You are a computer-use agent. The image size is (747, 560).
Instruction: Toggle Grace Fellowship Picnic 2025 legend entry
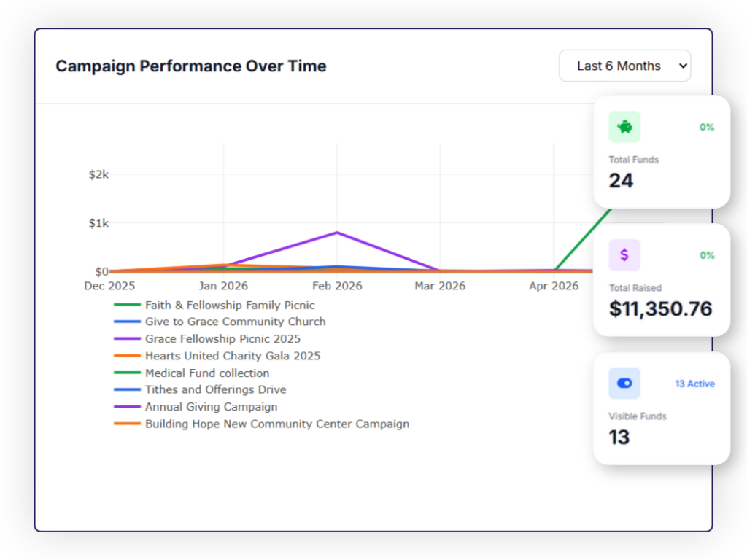pos(207,339)
